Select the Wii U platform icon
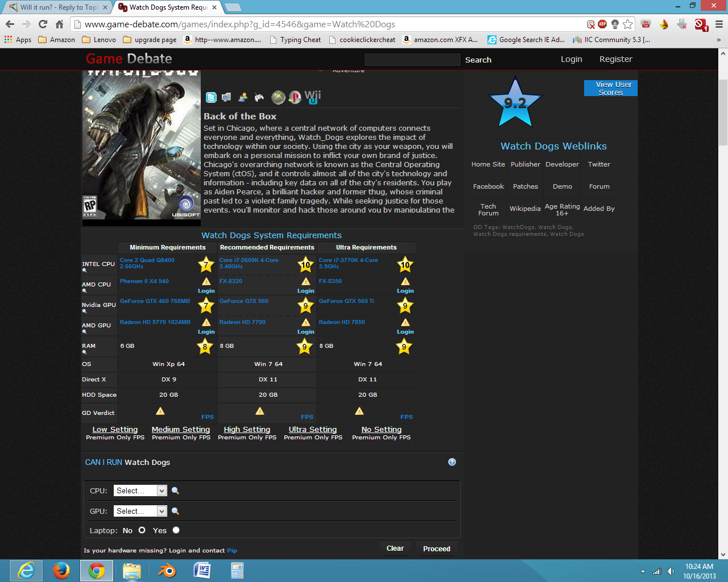This screenshot has width=728, height=582. click(313, 97)
